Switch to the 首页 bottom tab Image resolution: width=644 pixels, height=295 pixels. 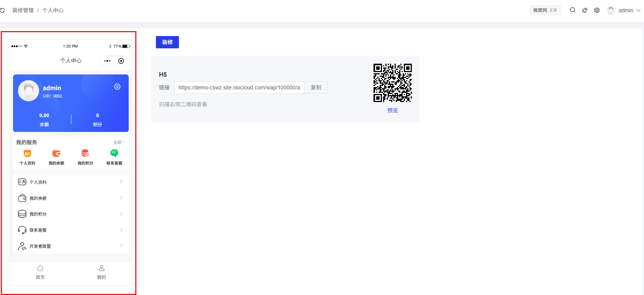tap(40, 272)
